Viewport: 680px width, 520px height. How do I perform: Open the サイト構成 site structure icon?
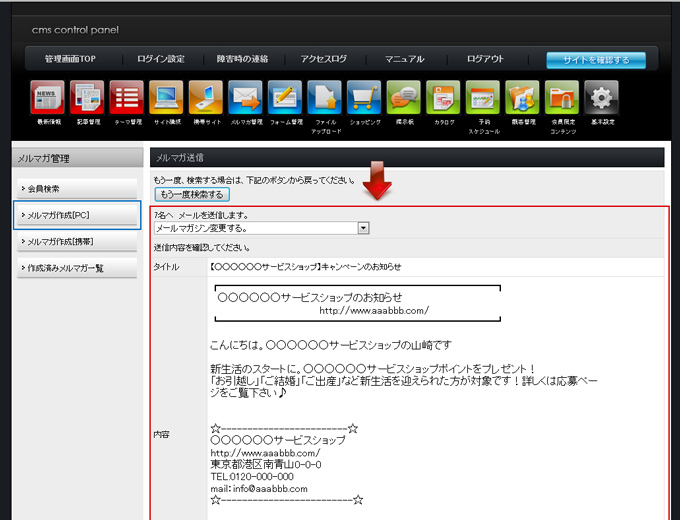[x=166, y=98]
